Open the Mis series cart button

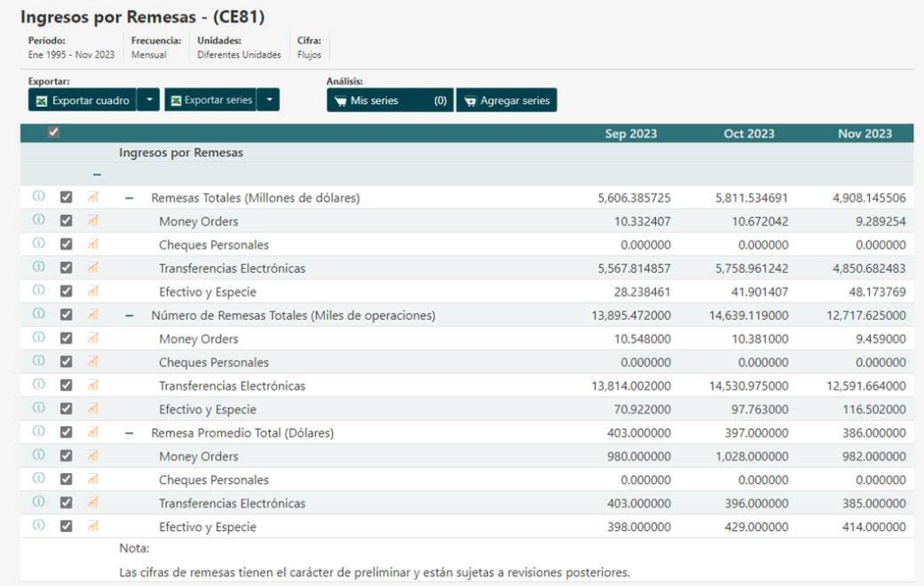point(389,100)
